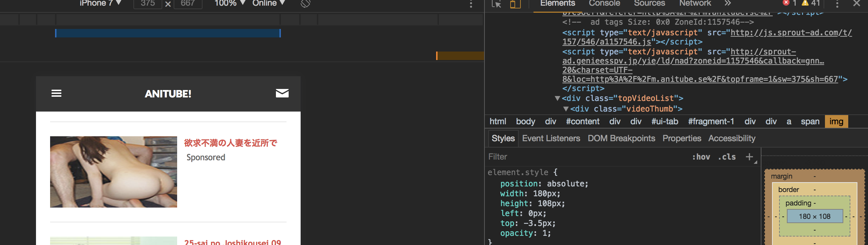Click the envelope mail icon

(282, 93)
